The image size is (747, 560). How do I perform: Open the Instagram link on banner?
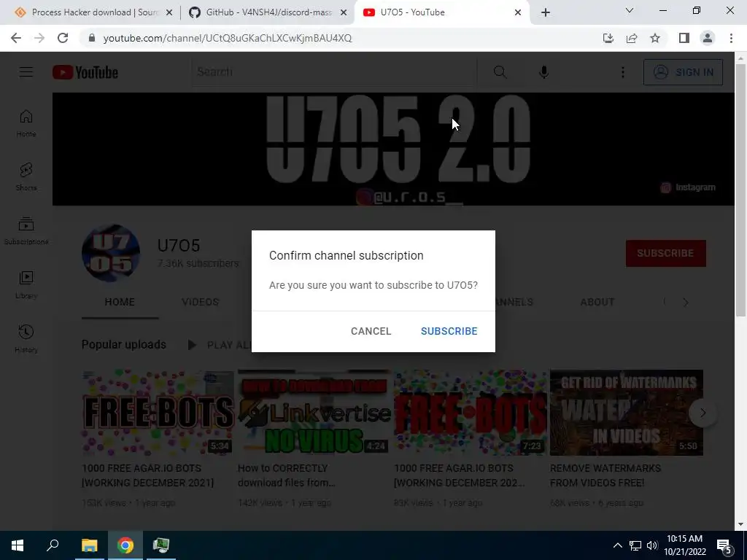(x=688, y=187)
